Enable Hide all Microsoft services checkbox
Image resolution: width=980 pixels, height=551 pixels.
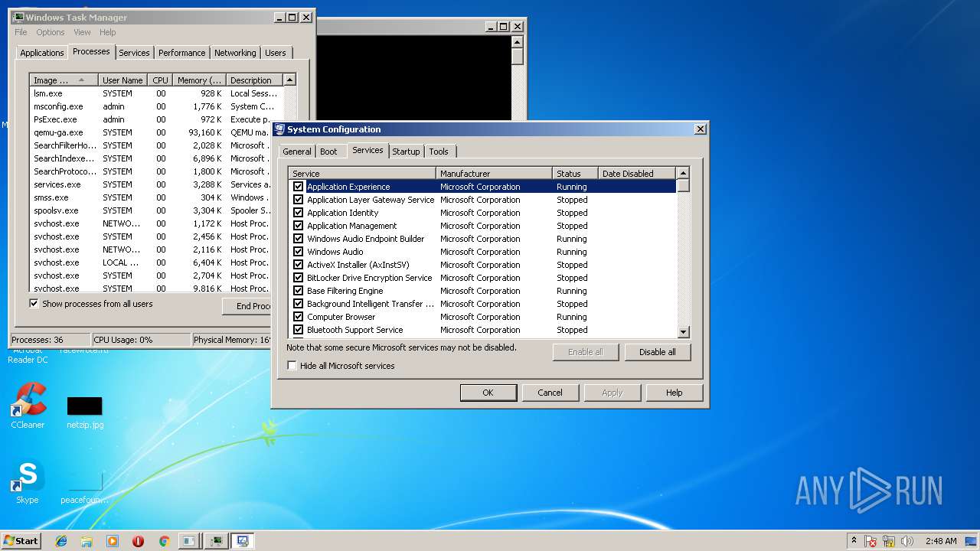tap(292, 366)
